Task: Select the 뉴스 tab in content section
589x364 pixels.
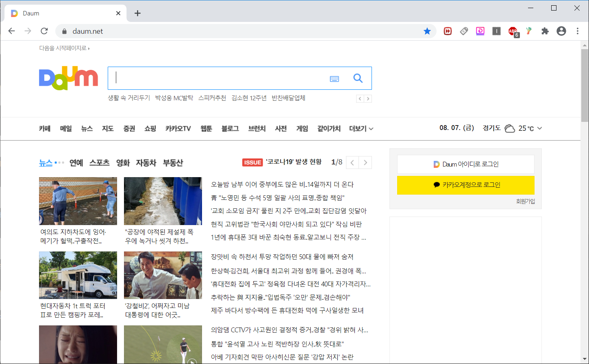Action: (x=46, y=162)
